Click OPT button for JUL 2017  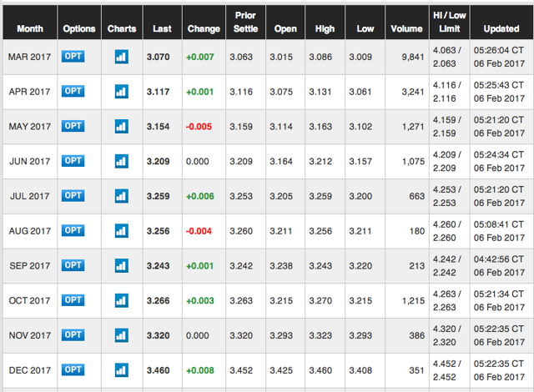[73, 195]
